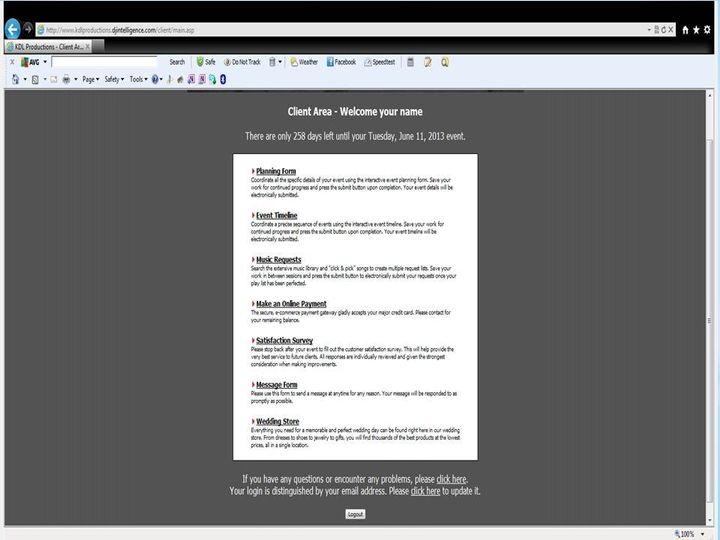
Task: Click the Bluetooth icon in command bar
Action: coord(223,79)
